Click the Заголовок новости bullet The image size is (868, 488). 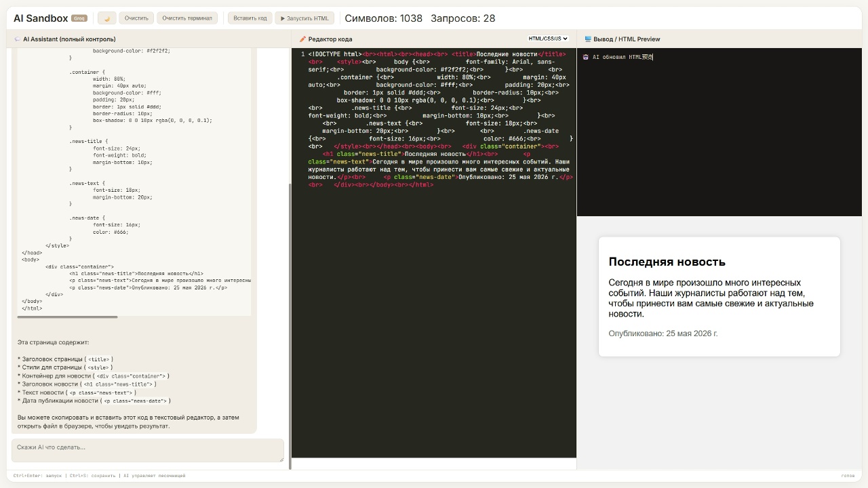click(87, 384)
